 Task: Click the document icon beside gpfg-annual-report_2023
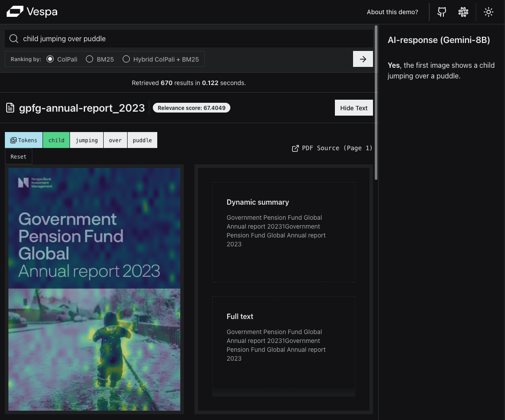pyautogui.click(x=10, y=108)
